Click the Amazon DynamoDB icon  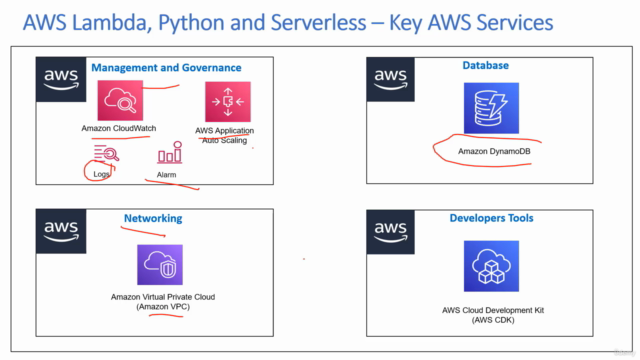[x=491, y=108]
